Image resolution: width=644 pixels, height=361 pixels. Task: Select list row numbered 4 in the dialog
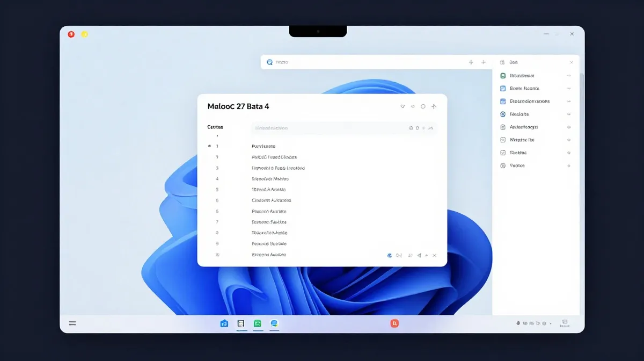(x=322, y=179)
